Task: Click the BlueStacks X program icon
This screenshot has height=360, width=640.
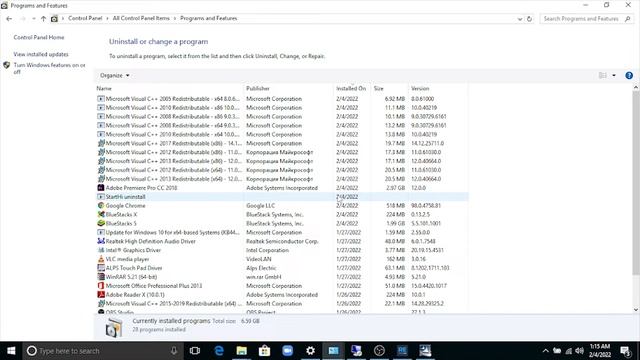Action: 101,215
